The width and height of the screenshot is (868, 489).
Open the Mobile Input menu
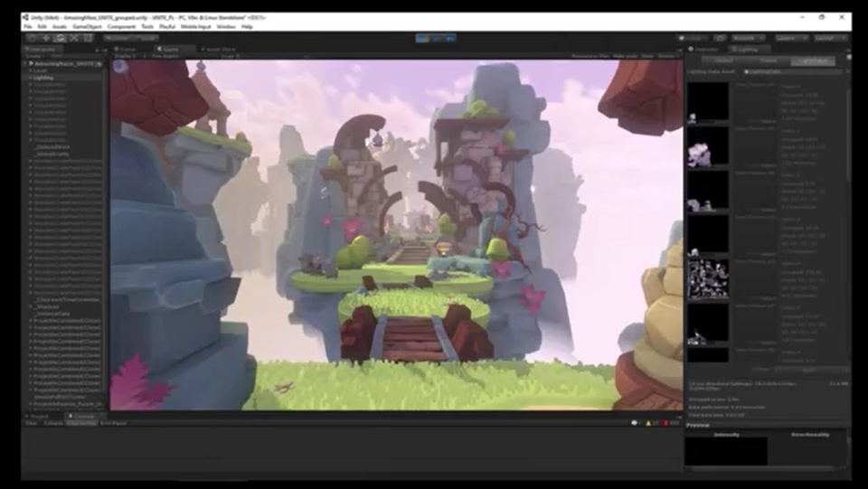click(196, 26)
